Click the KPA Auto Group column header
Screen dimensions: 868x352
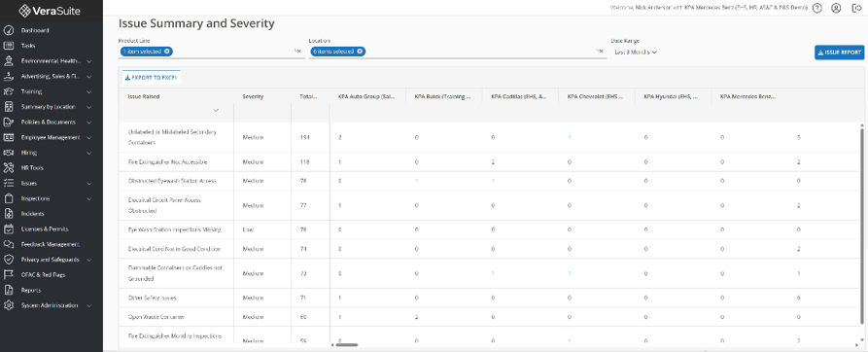click(365, 96)
